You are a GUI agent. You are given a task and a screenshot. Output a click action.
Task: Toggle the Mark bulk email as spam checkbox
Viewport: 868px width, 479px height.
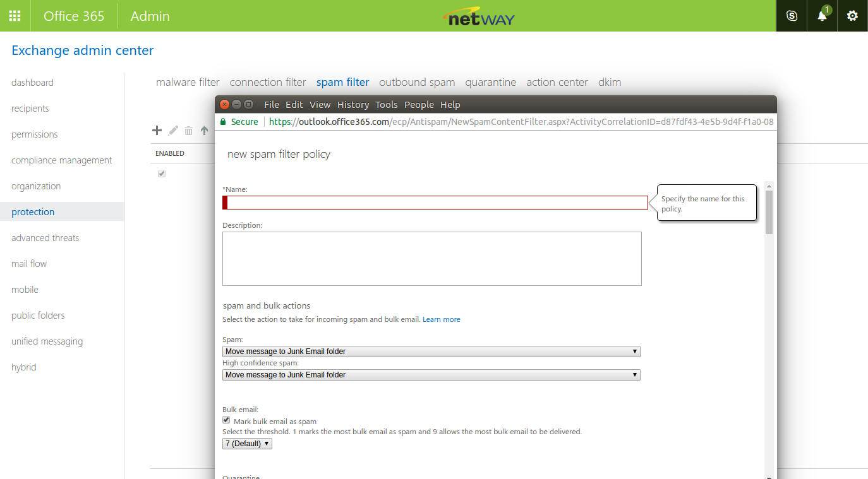[x=226, y=420]
